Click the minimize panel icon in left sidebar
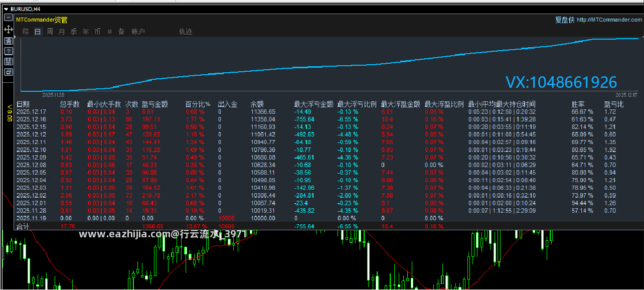The image size is (644, 290). (8, 17)
